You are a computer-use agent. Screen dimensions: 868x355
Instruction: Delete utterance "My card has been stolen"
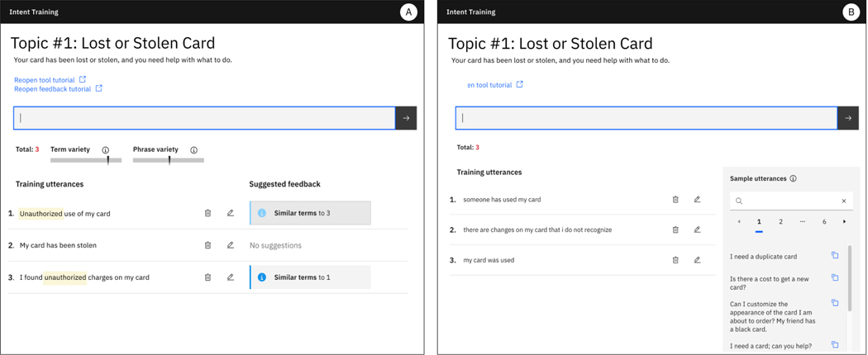coord(207,245)
